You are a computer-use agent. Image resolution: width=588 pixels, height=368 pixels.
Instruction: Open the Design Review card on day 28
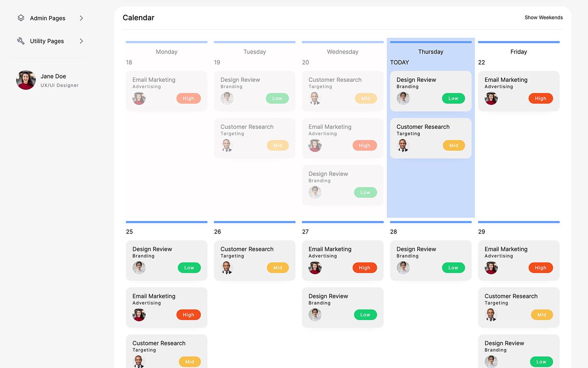coord(430,260)
